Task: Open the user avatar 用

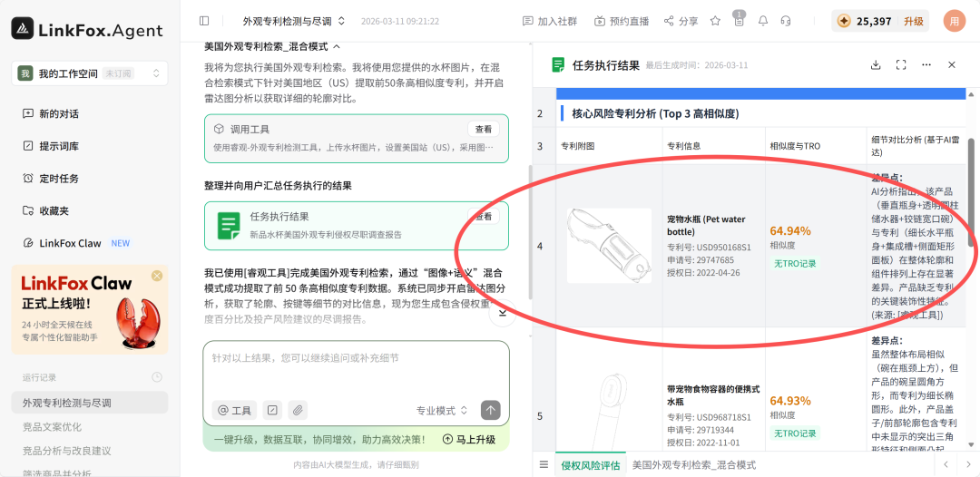Action: pos(955,21)
